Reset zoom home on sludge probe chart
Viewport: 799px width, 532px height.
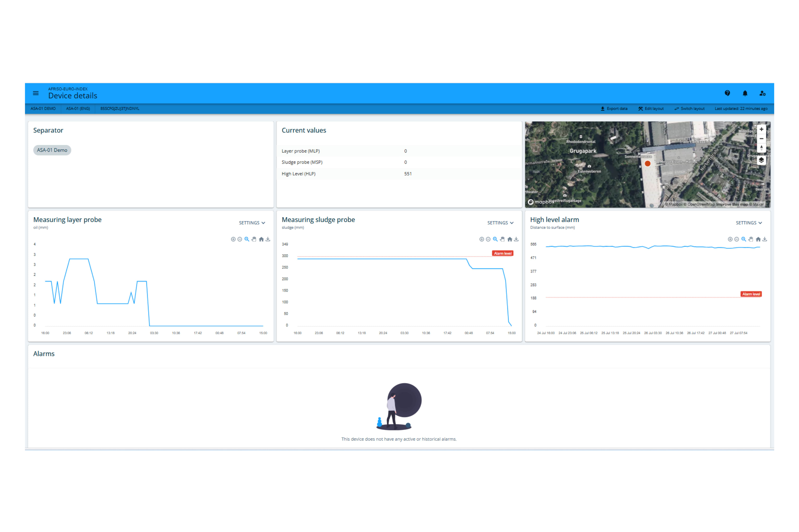pyautogui.click(x=509, y=239)
